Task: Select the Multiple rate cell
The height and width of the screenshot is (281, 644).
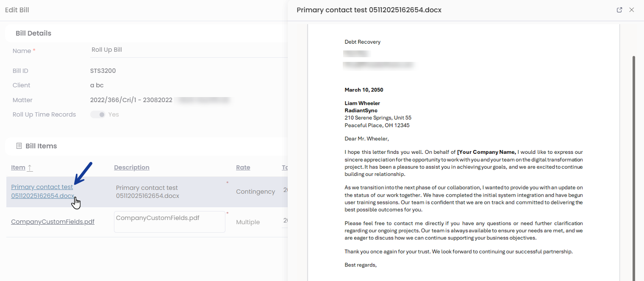Action: tap(248, 222)
